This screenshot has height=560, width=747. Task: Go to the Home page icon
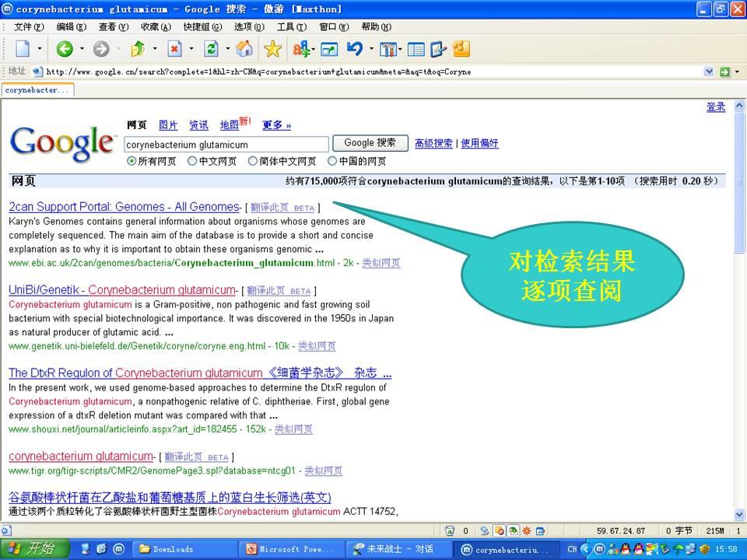pyautogui.click(x=244, y=48)
